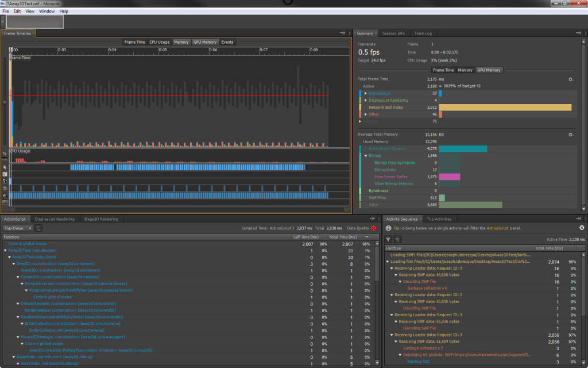Open the gear settings for Total Frame Time
The width and height of the screenshot is (588, 368).
(571, 79)
